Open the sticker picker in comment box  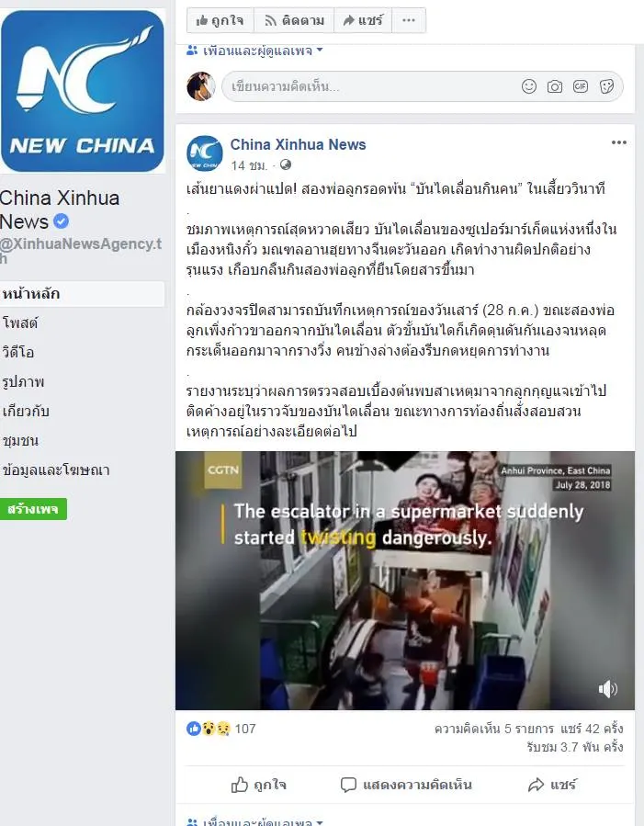click(x=606, y=86)
